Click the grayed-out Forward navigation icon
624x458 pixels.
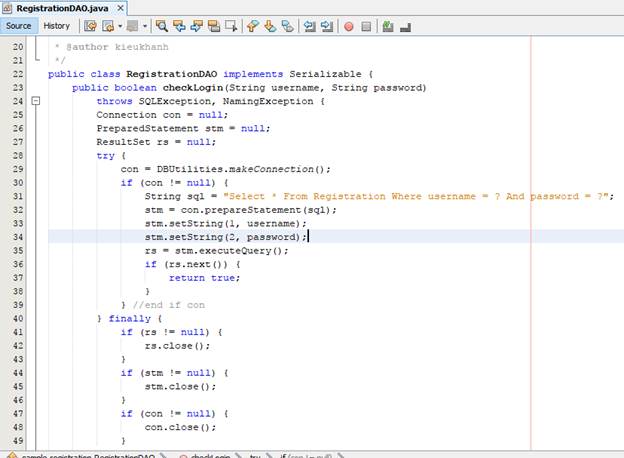(x=132, y=26)
